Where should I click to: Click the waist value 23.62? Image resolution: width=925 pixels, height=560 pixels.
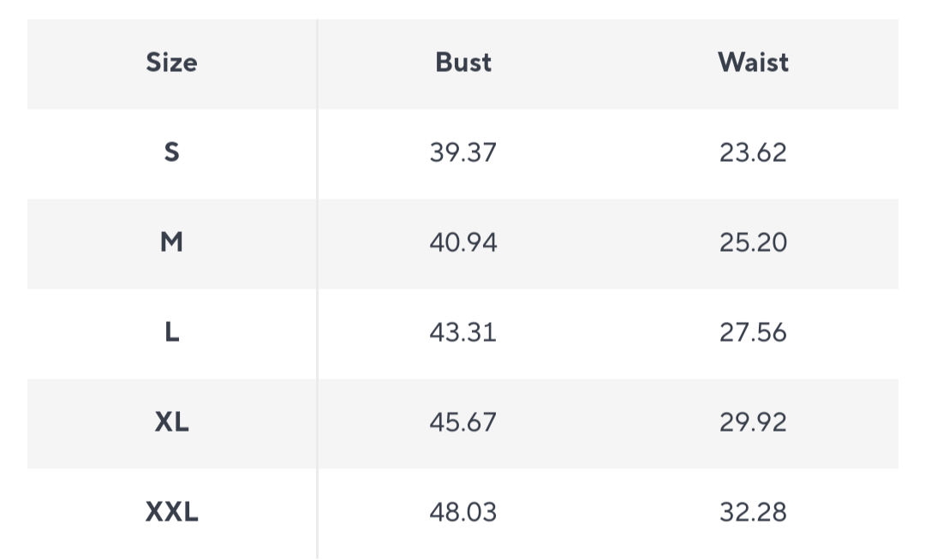click(753, 152)
